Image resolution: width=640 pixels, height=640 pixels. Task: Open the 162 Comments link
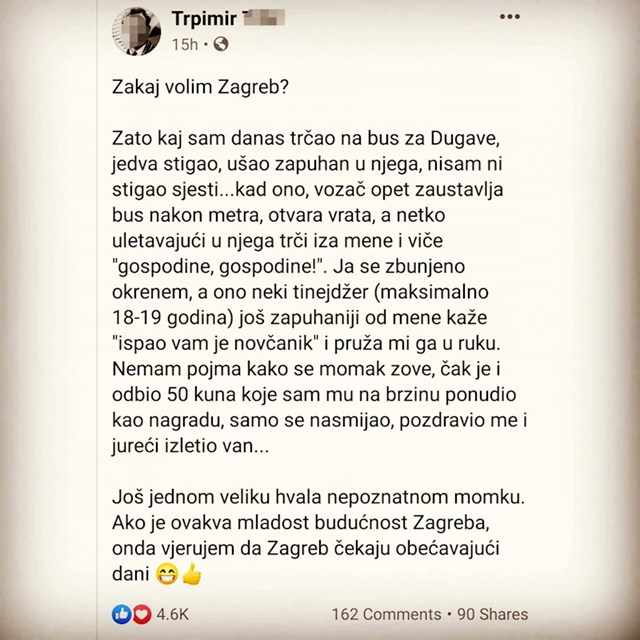coord(387,614)
